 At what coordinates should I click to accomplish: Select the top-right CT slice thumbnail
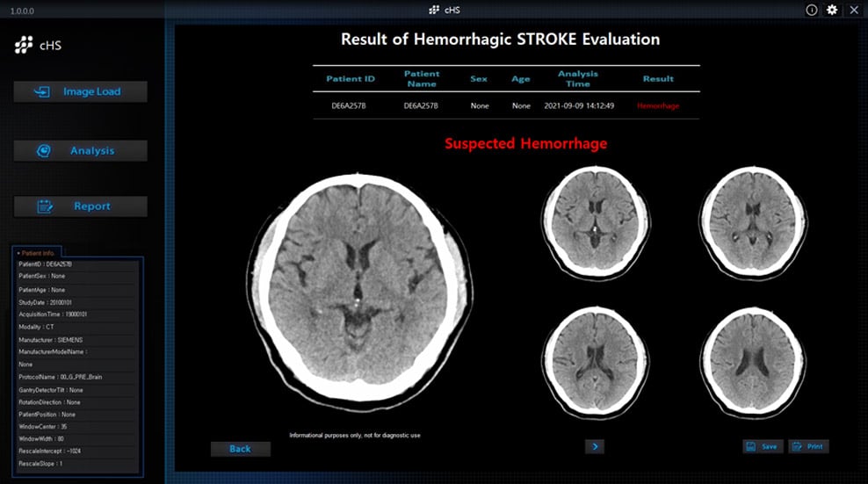point(753,215)
